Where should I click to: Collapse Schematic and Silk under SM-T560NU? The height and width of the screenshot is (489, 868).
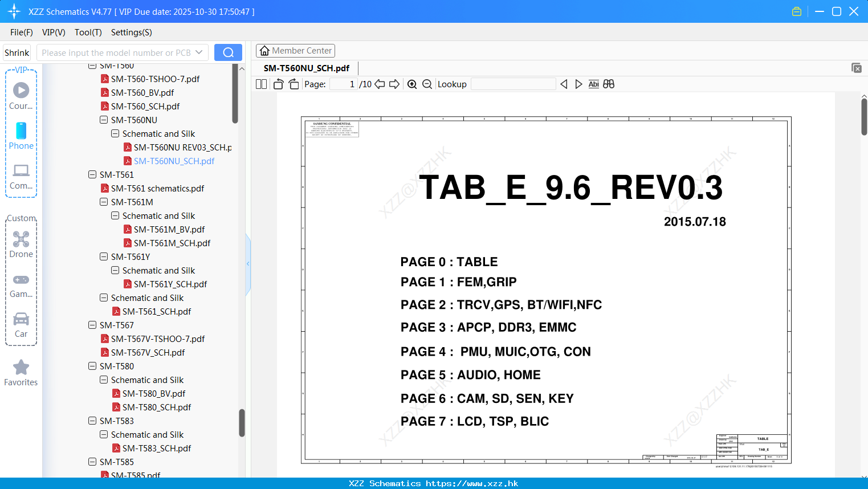(x=115, y=133)
